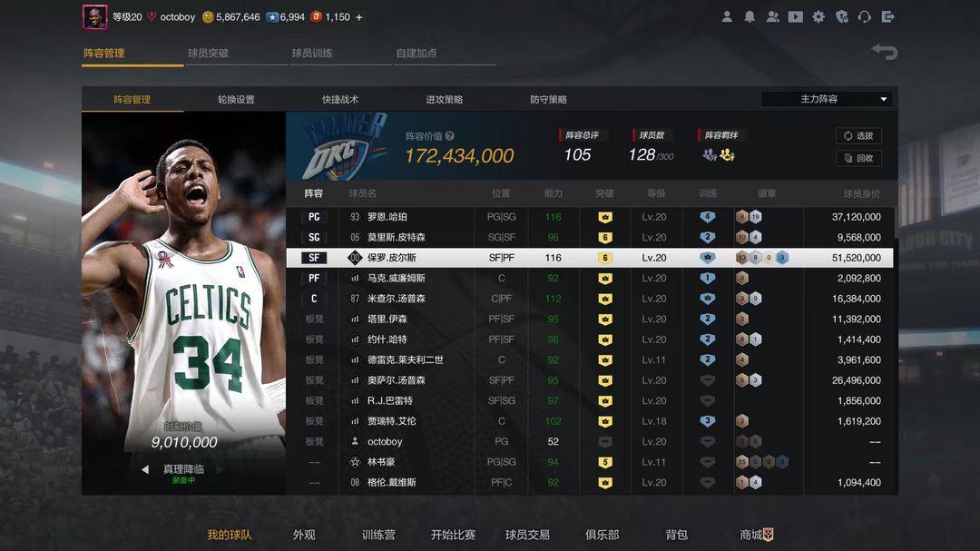Click the 回收 button
This screenshot has height=551, width=980.
[x=858, y=158]
